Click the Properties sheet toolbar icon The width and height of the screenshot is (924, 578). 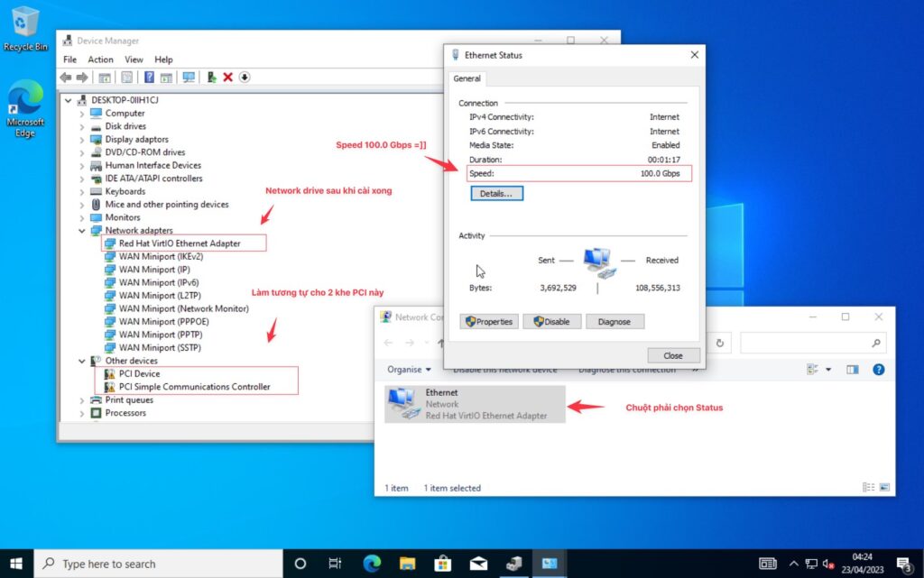coord(126,78)
